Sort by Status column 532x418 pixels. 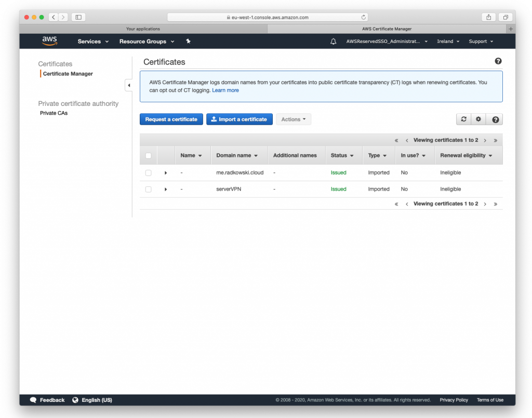click(x=342, y=155)
